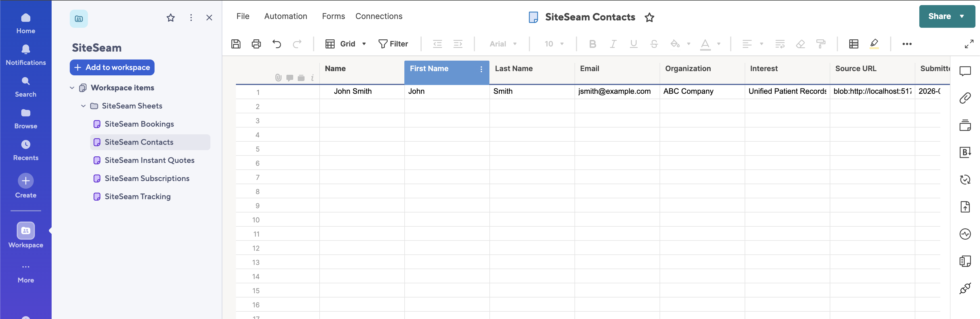Screen dimensions: 980x319
Task: Open the Automation menu
Action: click(x=285, y=16)
